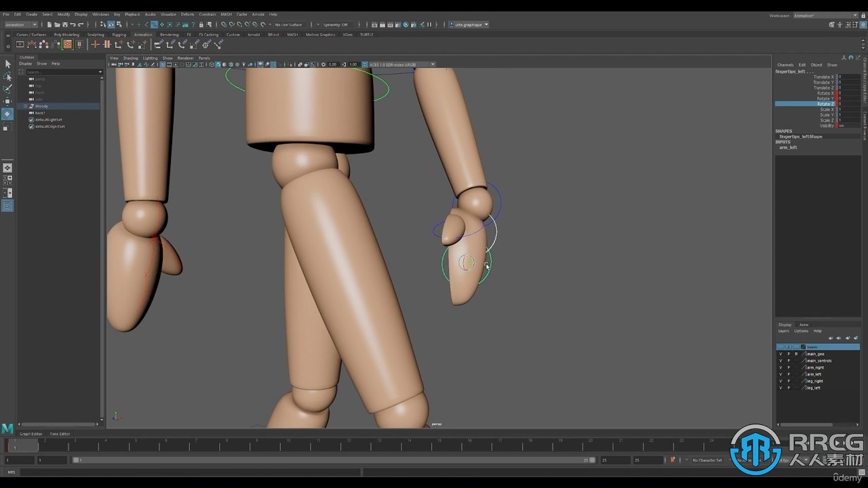The height and width of the screenshot is (488, 868).
Task: Click the Save Scene icon
Action: pyautogui.click(x=64, y=24)
